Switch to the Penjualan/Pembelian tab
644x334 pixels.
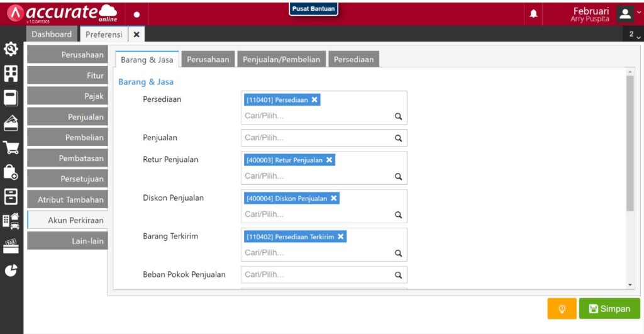tap(282, 60)
